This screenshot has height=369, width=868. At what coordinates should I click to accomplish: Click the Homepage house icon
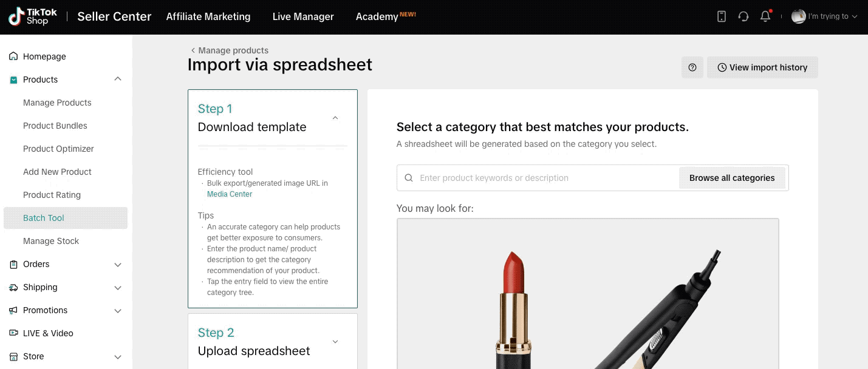coord(13,56)
